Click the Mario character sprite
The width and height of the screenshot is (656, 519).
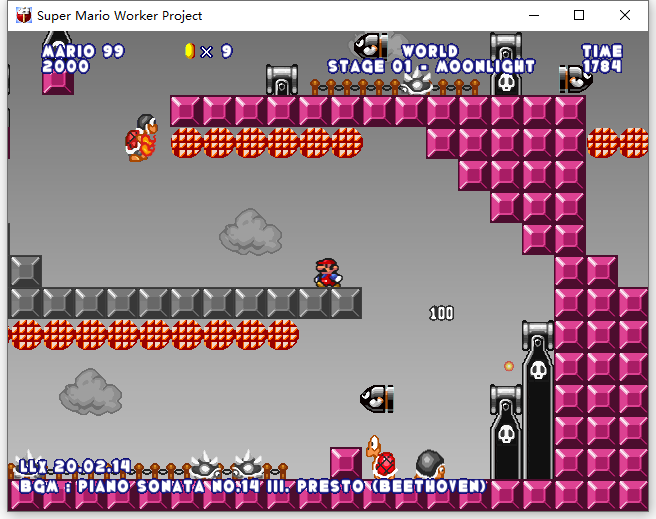(x=328, y=273)
